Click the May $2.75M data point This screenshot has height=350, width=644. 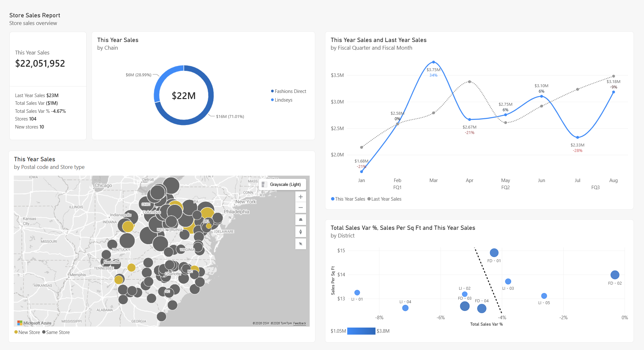point(506,115)
